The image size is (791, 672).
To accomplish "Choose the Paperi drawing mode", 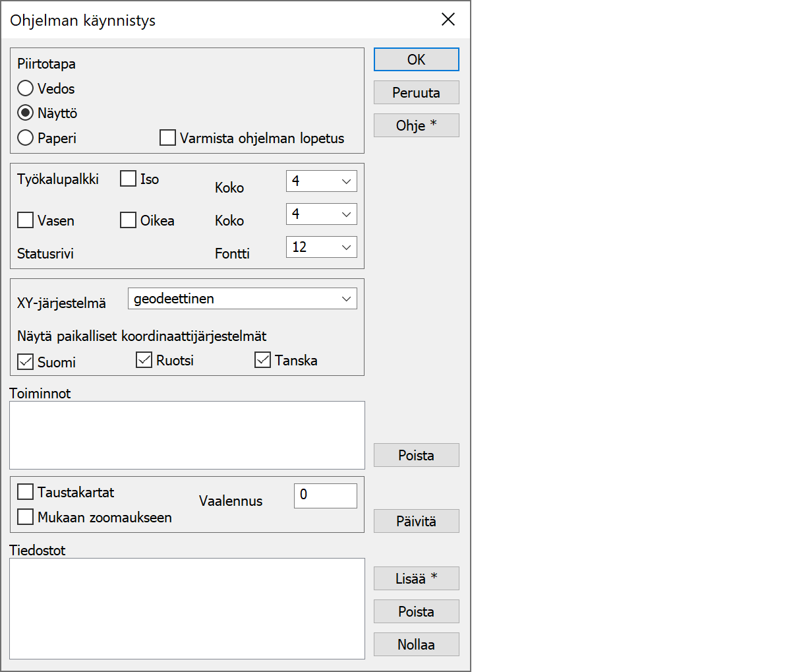I will [26, 138].
